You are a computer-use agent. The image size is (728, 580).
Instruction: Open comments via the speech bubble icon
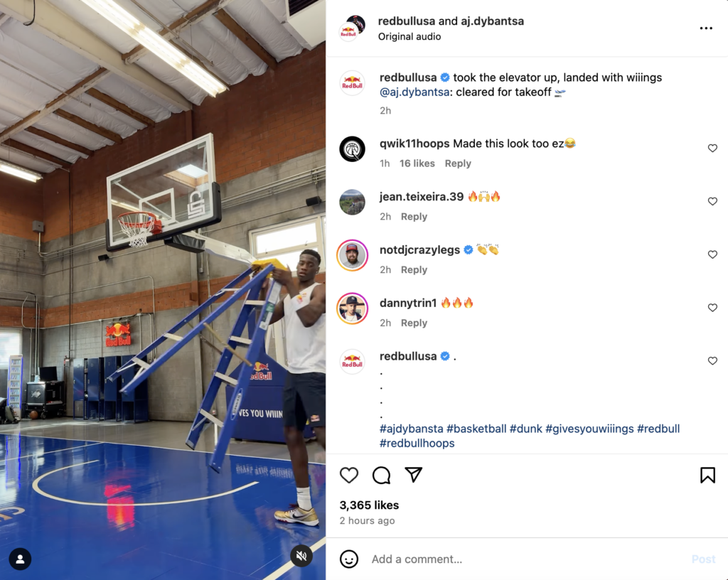coord(381,475)
